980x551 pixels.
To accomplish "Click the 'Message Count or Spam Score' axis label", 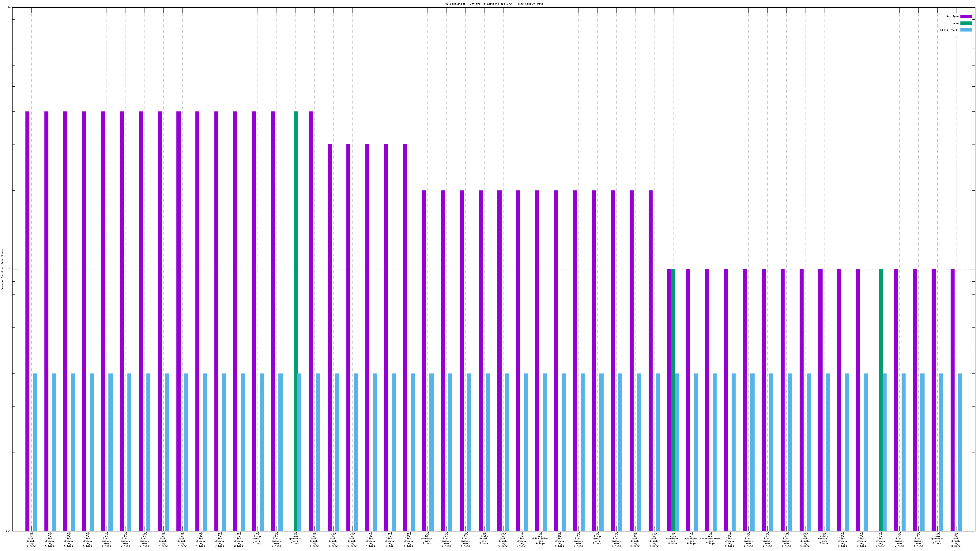I will (2, 270).
